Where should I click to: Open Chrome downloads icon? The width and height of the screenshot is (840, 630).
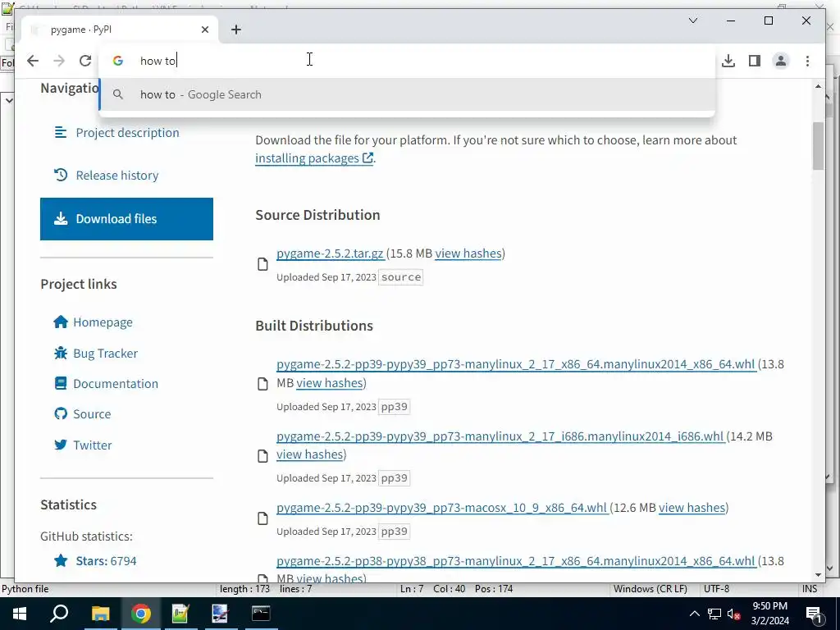(x=728, y=61)
